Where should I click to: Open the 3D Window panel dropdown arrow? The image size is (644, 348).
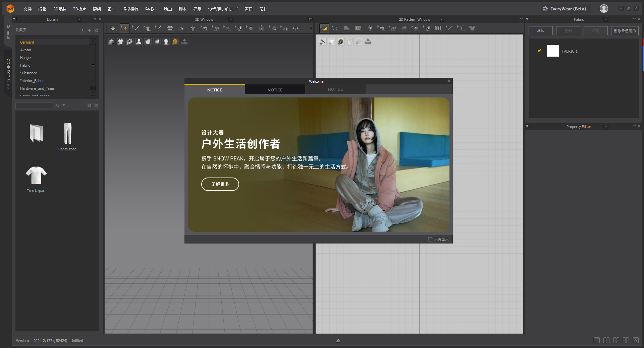[x=231, y=19]
